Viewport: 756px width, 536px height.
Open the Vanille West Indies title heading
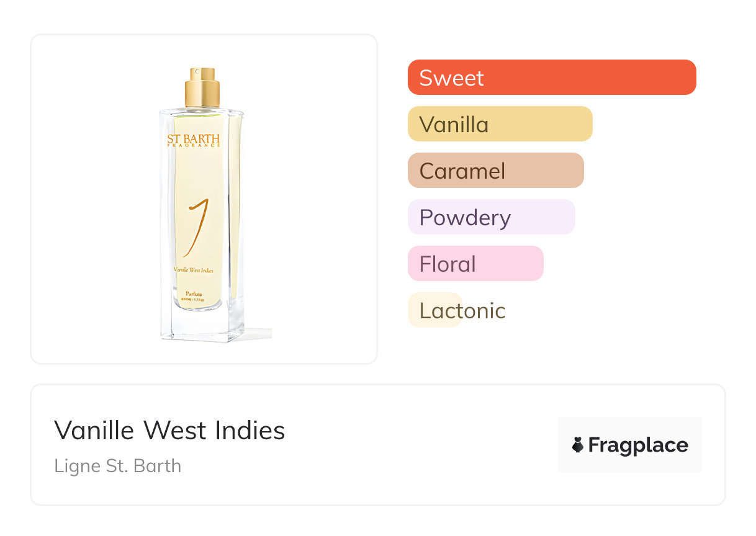tap(169, 430)
